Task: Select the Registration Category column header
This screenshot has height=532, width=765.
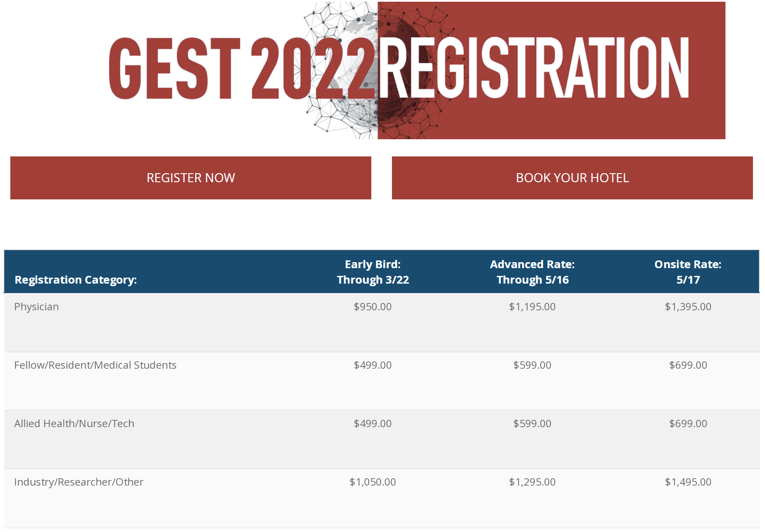Action: point(76,280)
